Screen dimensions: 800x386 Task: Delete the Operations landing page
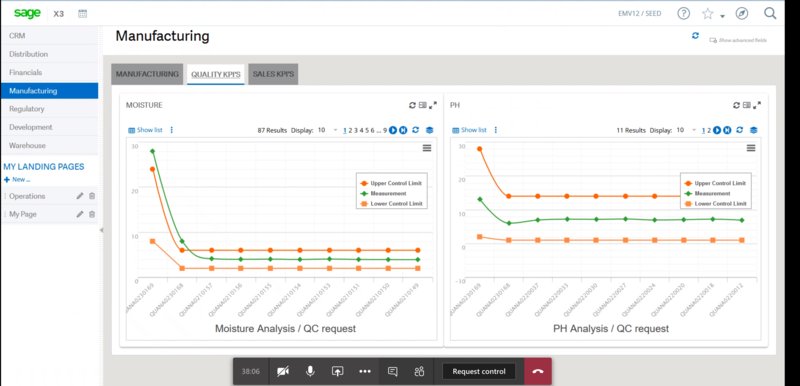pos(92,196)
